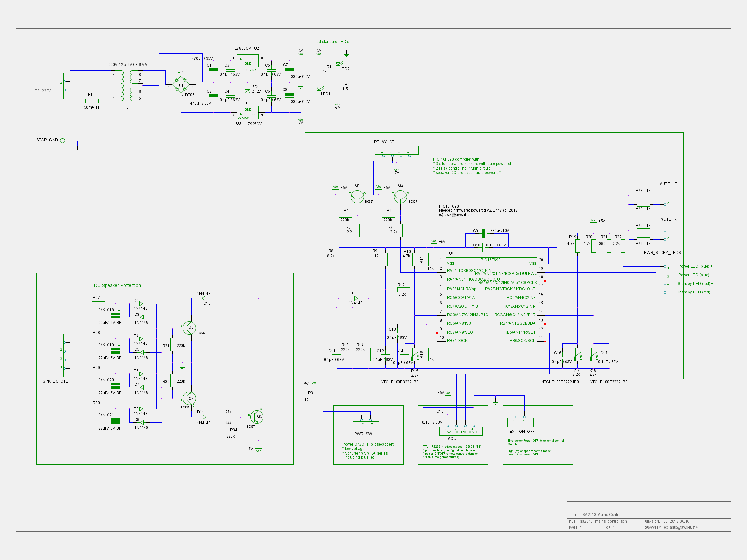Click the STAR_GND terminal circle
Screen dimensions: 747x560
point(62,140)
